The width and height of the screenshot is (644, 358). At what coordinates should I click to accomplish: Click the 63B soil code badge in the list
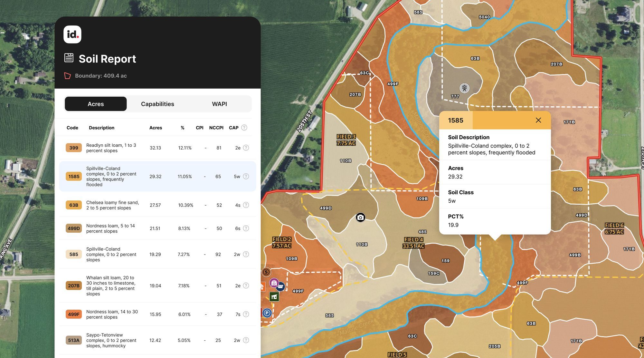[74, 205]
